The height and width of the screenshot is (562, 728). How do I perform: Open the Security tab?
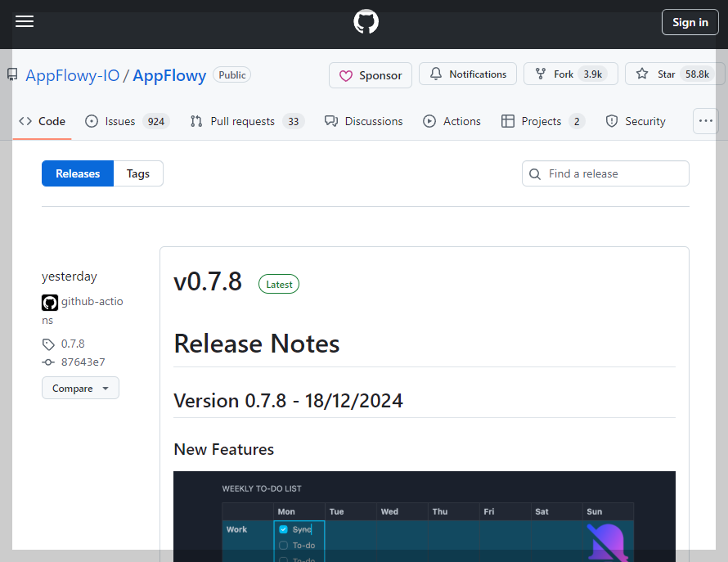point(636,121)
